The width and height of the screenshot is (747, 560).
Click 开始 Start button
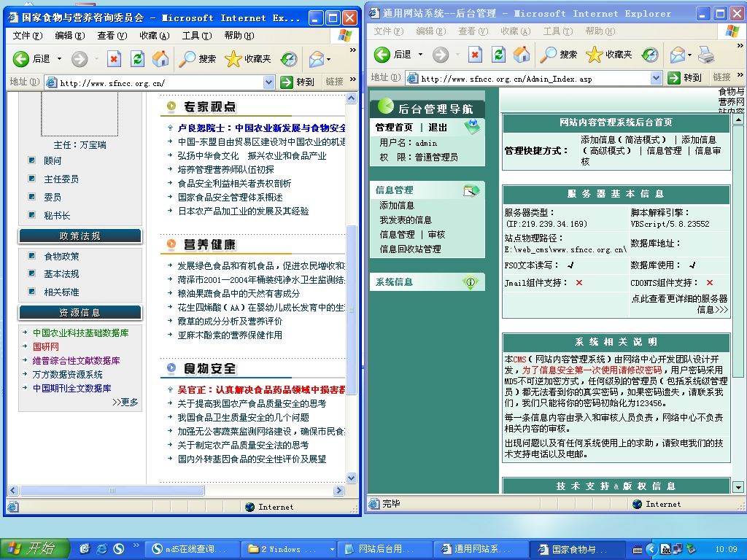point(34,548)
